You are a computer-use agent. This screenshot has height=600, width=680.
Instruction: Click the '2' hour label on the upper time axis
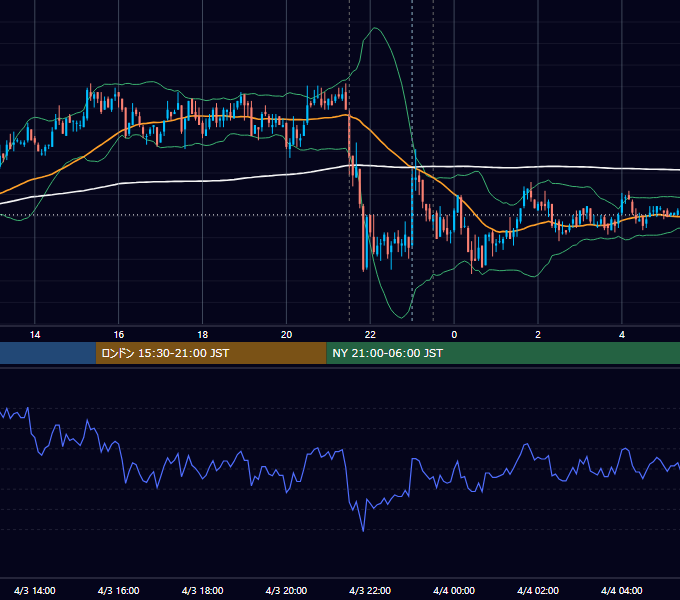pyautogui.click(x=538, y=335)
